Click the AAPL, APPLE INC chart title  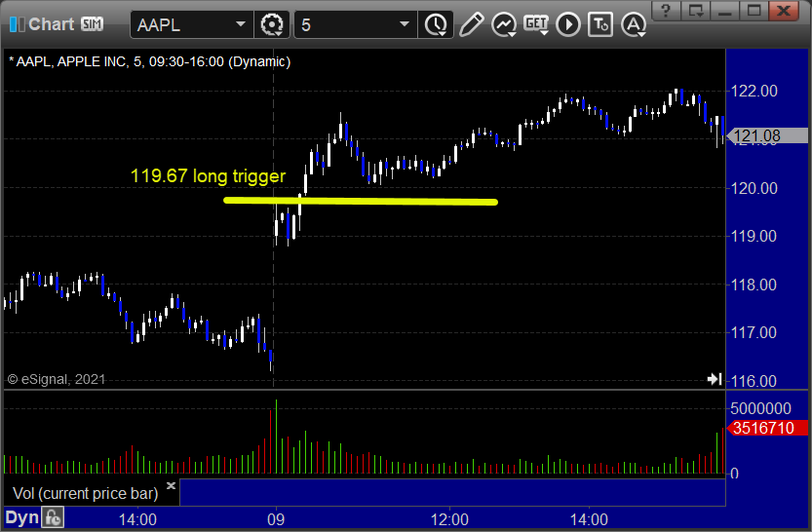150,61
